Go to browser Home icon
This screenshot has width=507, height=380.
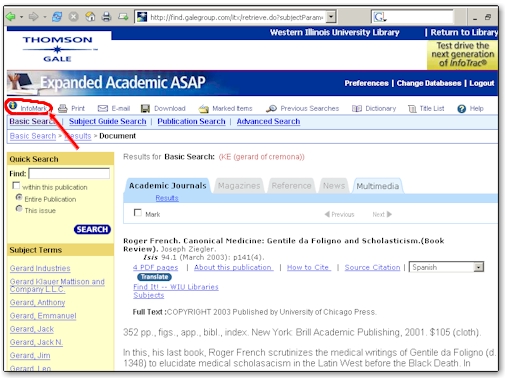coord(90,16)
